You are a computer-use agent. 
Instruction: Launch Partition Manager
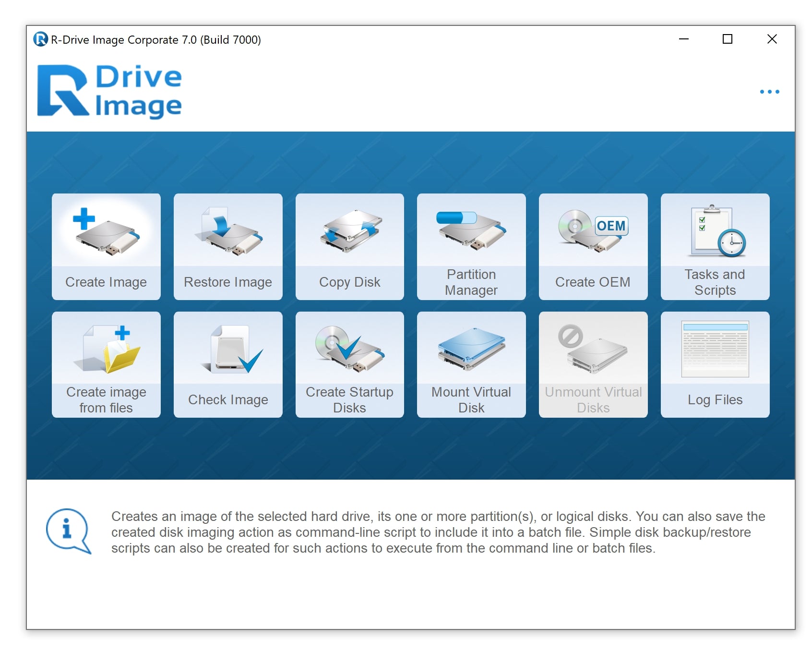coord(471,247)
